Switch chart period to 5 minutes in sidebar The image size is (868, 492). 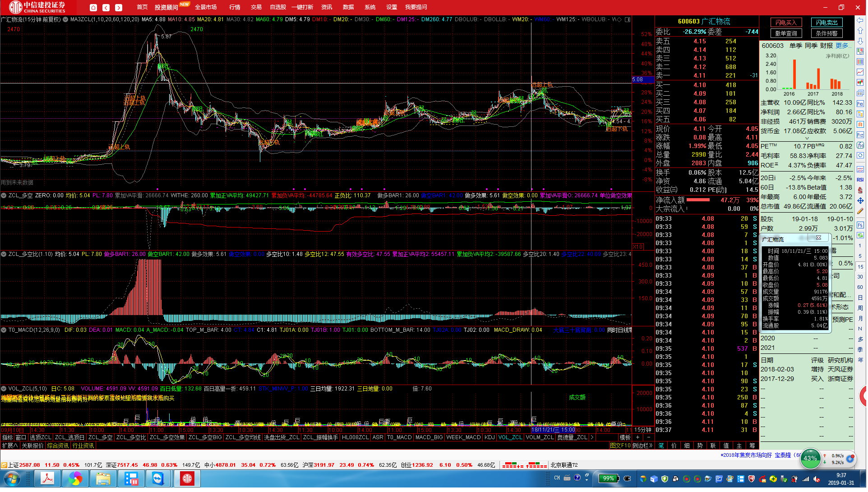click(x=860, y=256)
